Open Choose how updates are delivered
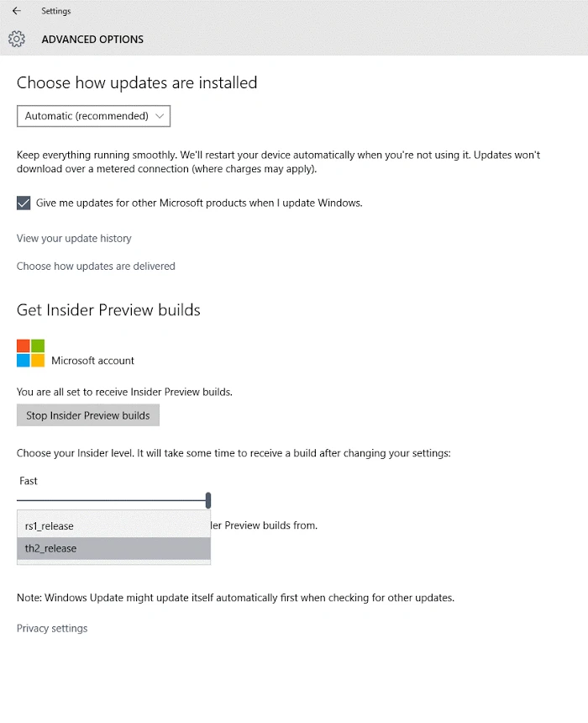 tap(96, 266)
